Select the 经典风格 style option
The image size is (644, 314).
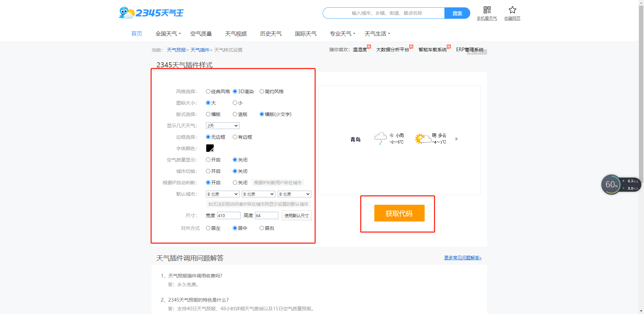(x=208, y=91)
